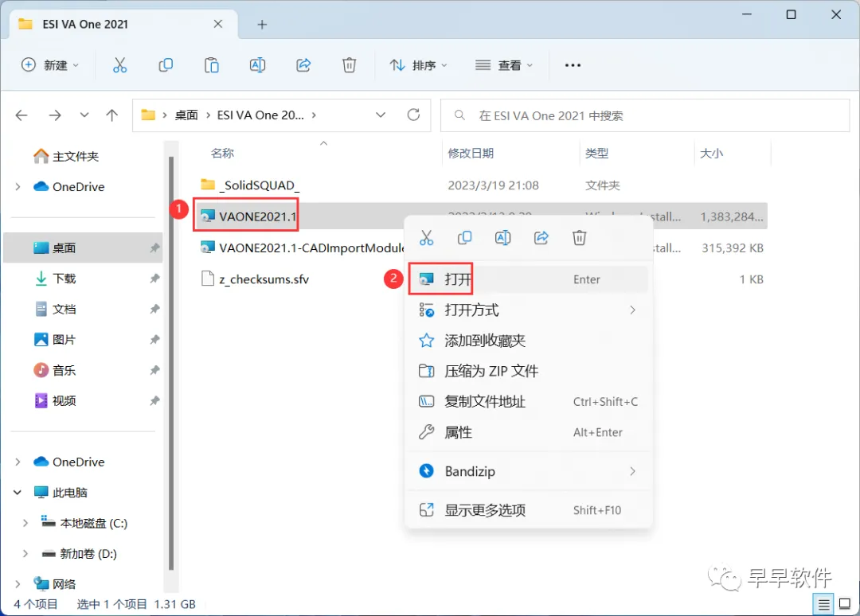Viewport: 860px width, 616px height.
Task: Click Cut icon in the context menu
Action: pyautogui.click(x=426, y=238)
